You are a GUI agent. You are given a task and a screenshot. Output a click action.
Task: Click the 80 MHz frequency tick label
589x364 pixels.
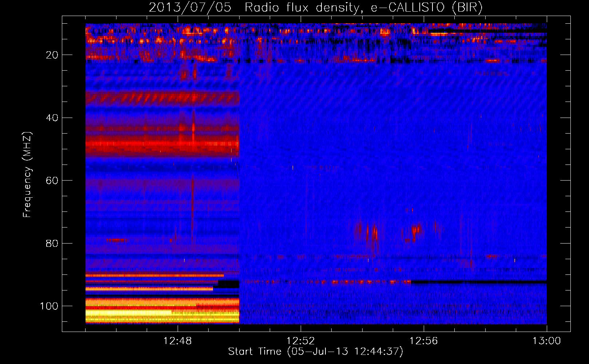pos(52,243)
